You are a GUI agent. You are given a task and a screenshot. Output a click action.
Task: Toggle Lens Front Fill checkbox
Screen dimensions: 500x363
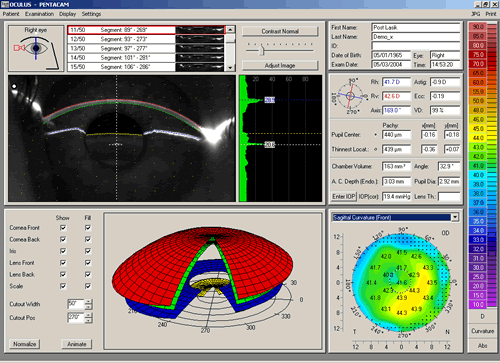[x=88, y=263]
